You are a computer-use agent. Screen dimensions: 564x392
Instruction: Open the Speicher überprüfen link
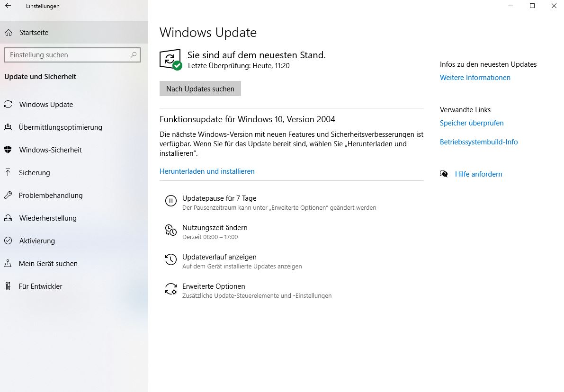(472, 123)
